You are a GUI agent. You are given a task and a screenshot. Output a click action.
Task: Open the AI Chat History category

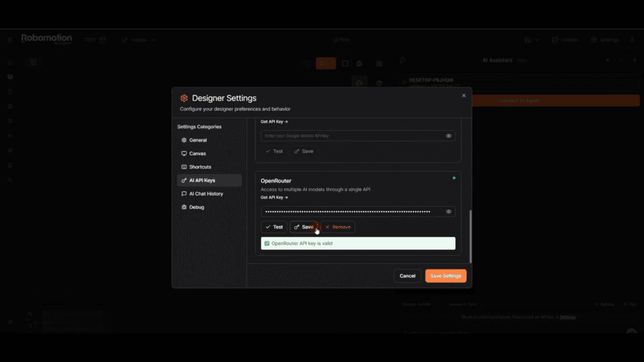pos(209,194)
